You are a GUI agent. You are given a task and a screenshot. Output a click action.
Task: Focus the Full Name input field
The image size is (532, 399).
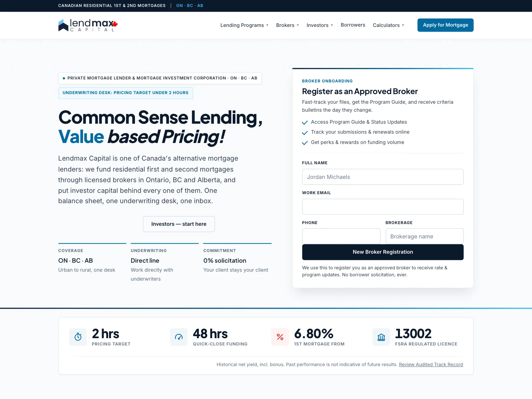point(383,177)
